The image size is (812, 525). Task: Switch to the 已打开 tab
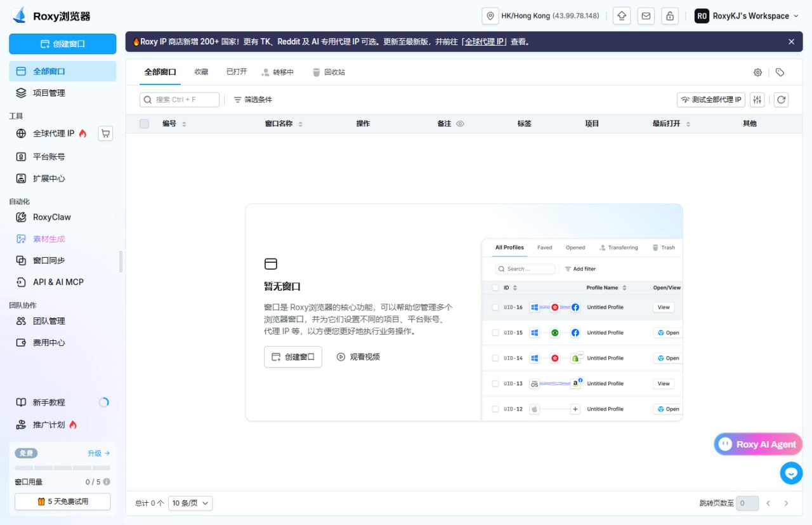coord(237,72)
